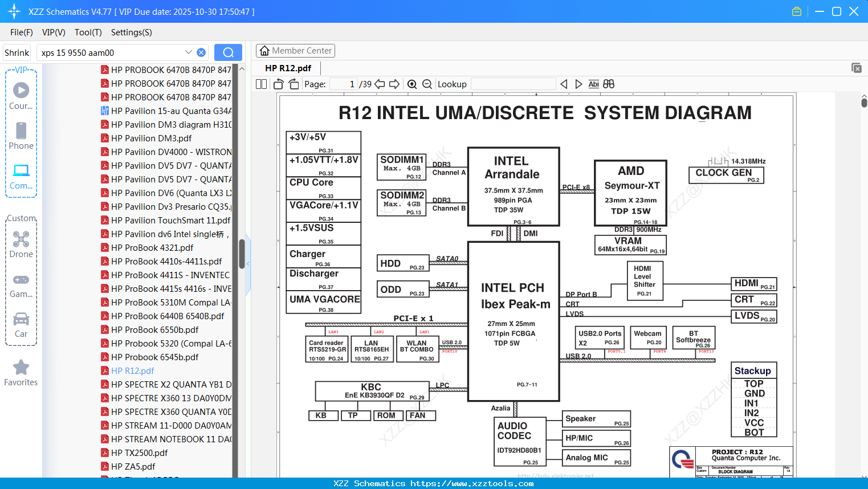Rotate the page clockwise

(x=294, y=84)
